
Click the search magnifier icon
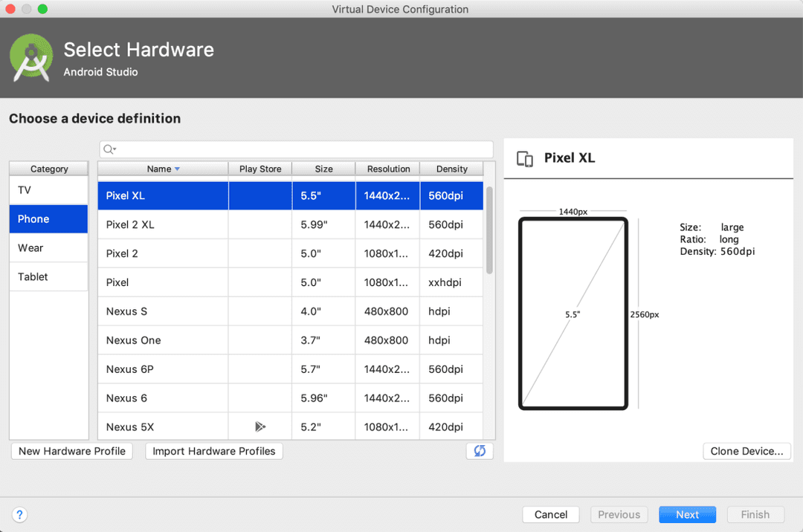coord(108,149)
